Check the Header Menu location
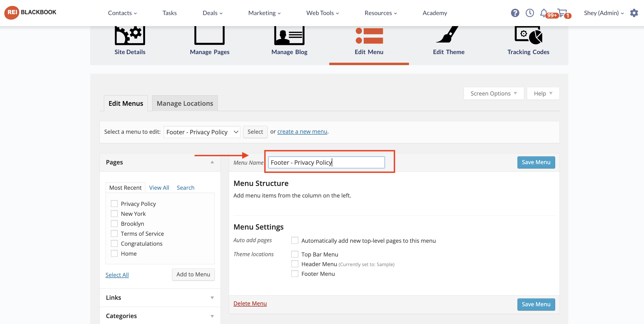644x324 pixels. 295,264
